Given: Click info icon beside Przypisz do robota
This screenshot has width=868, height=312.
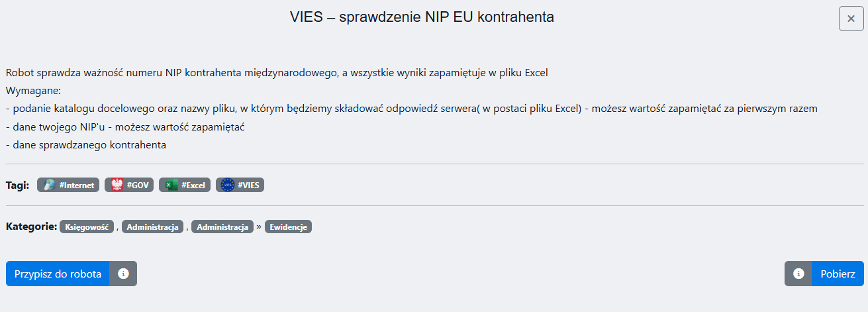Looking at the screenshot, I should [123, 274].
